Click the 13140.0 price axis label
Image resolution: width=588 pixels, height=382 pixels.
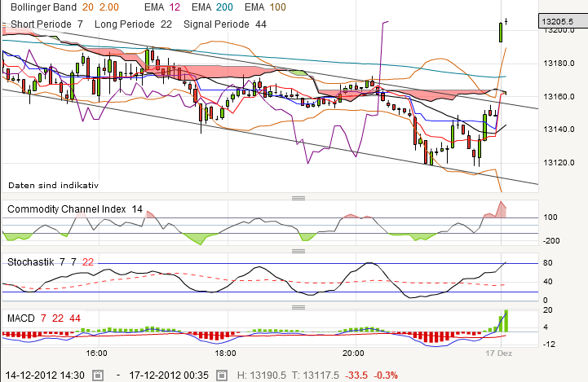click(x=559, y=130)
